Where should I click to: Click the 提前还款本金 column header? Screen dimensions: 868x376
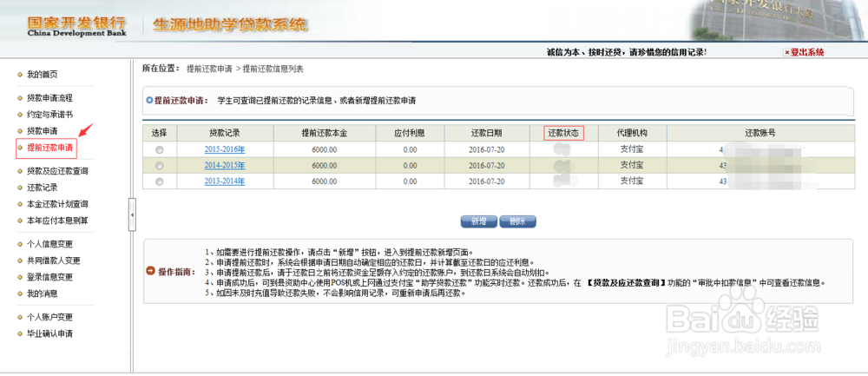(x=324, y=133)
